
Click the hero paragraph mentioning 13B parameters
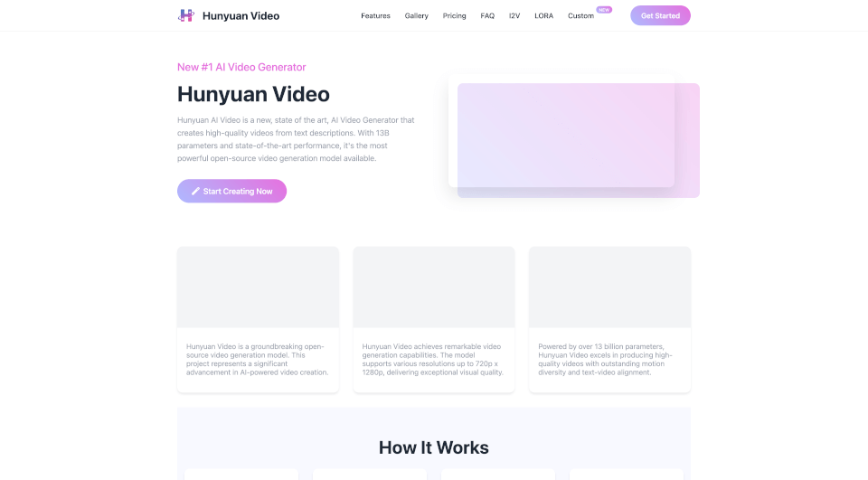point(297,139)
